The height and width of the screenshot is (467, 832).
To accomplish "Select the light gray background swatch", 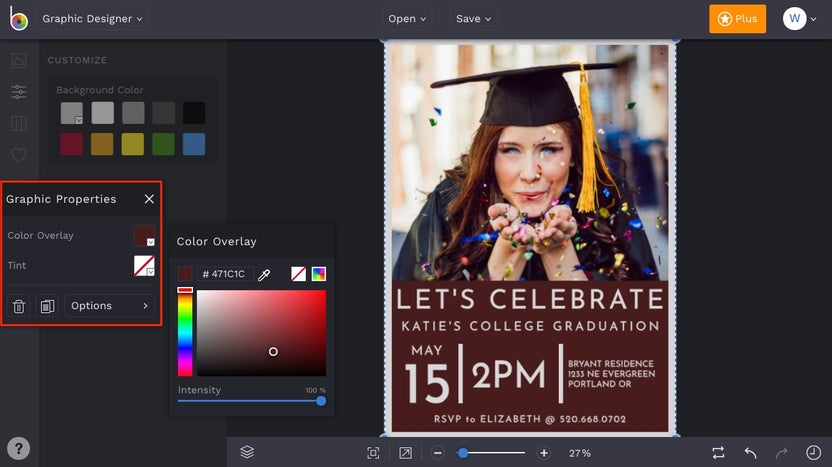I will coord(102,113).
